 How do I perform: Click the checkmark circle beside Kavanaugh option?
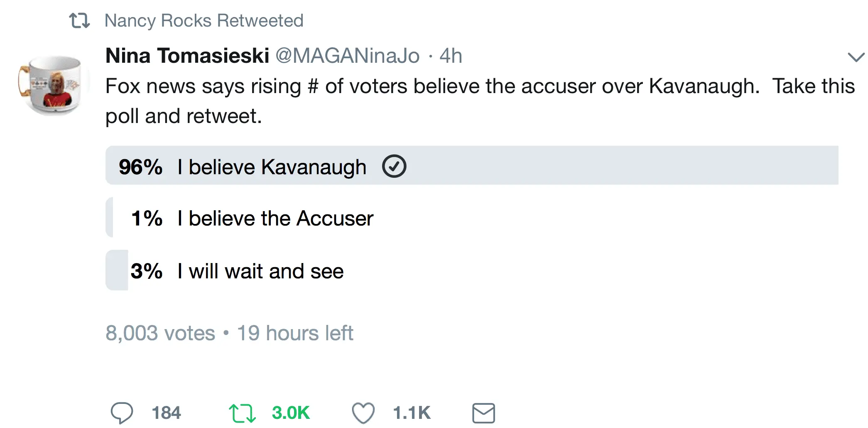pos(394,166)
